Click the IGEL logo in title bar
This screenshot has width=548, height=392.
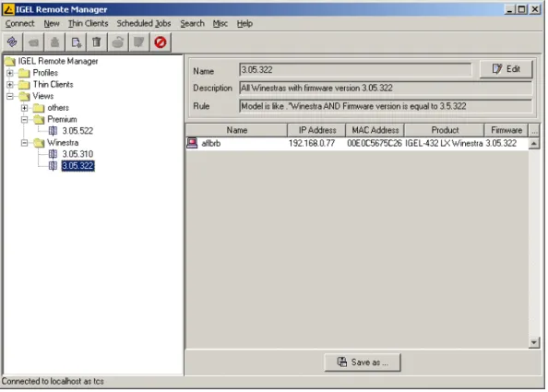pos(8,9)
